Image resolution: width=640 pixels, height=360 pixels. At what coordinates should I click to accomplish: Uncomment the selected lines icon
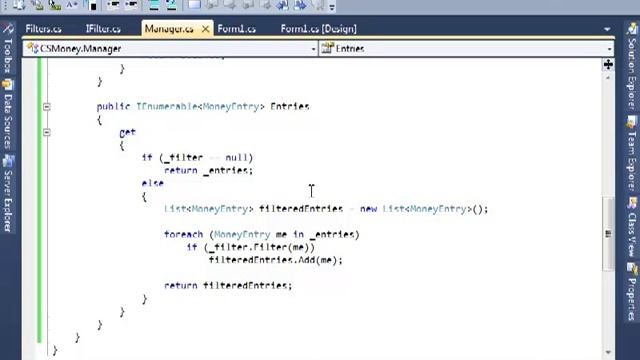tap(171, 5)
